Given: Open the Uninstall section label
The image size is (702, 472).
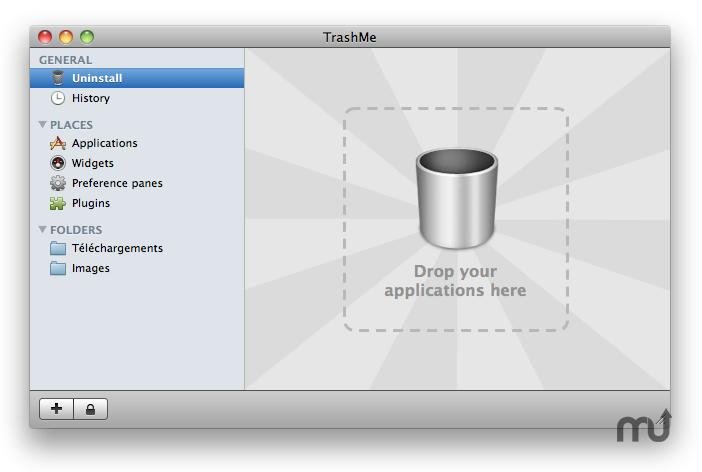Looking at the screenshot, I should (97, 78).
